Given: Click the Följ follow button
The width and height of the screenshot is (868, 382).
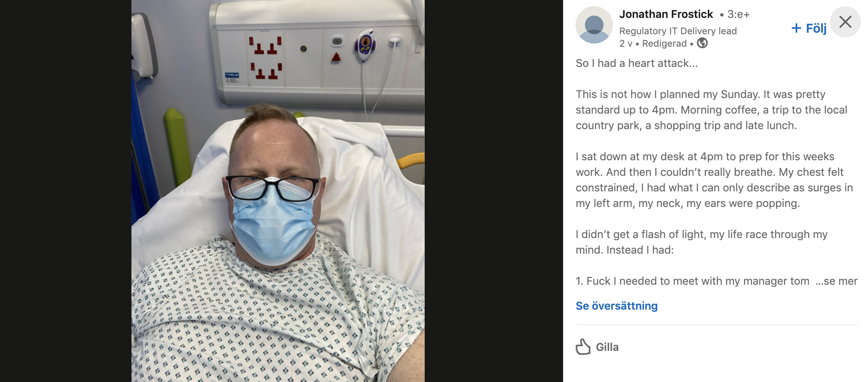Looking at the screenshot, I should click(808, 28).
